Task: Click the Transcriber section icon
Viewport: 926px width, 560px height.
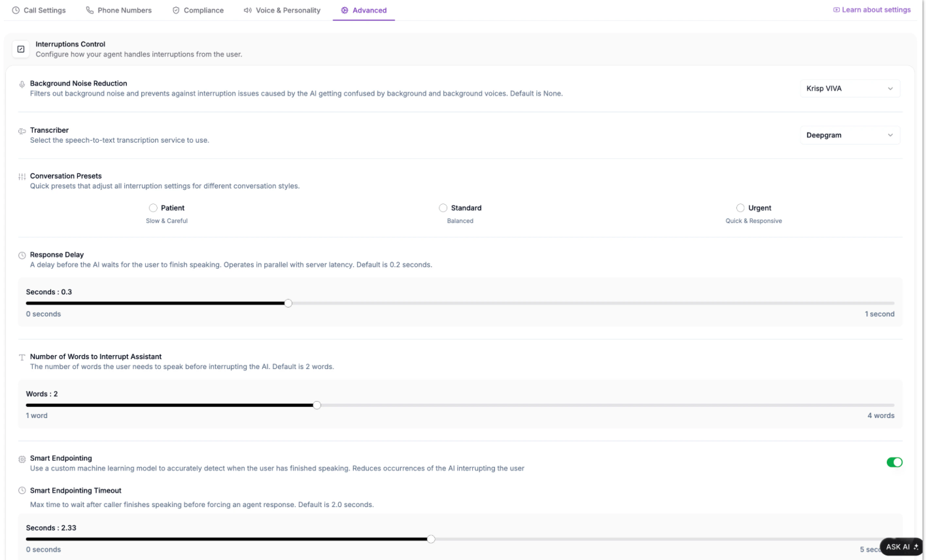Action: click(22, 131)
